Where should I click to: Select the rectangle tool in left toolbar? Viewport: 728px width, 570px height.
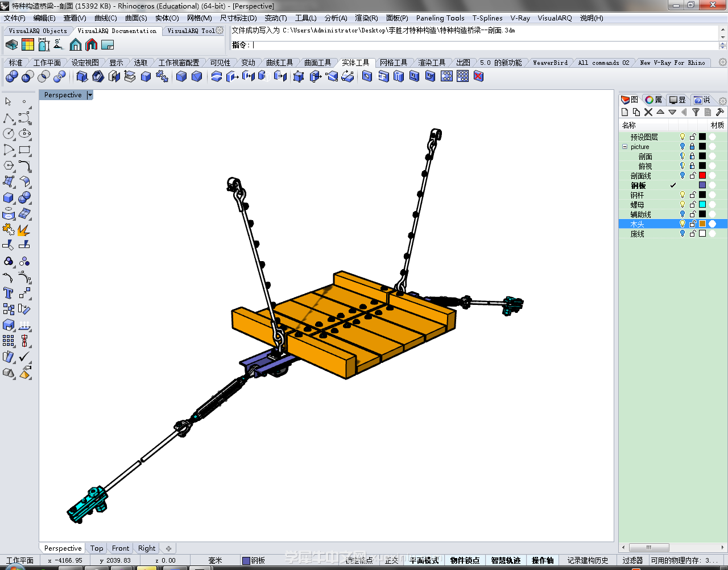tap(24, 150)
